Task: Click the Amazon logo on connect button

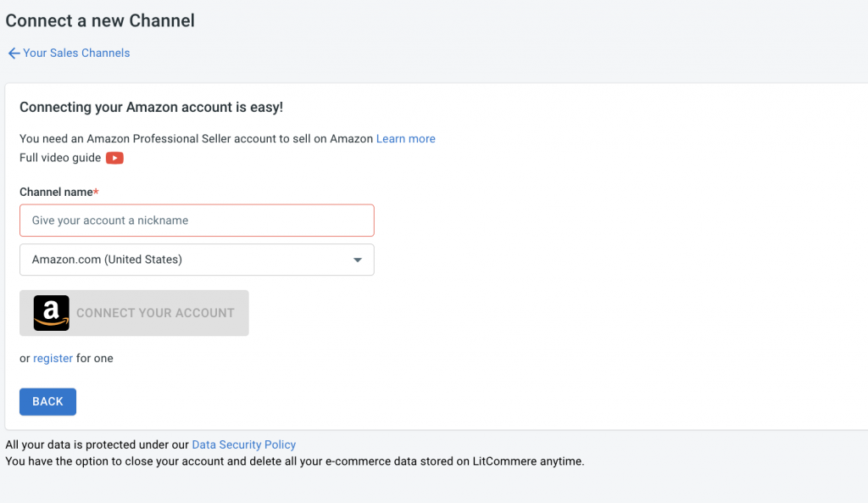Action: pos(52,313)
